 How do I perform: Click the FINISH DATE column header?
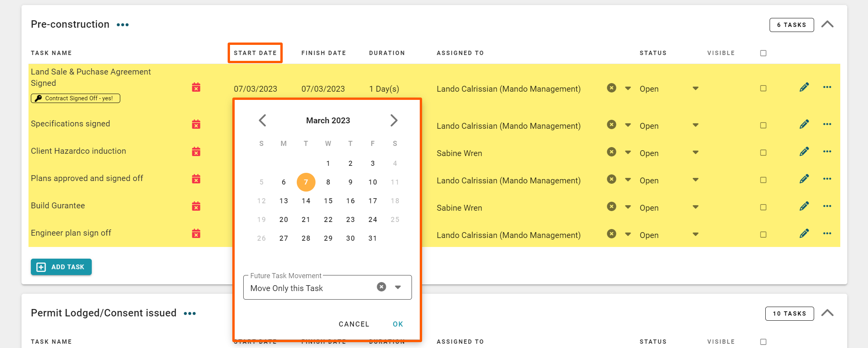coord(323,53)
